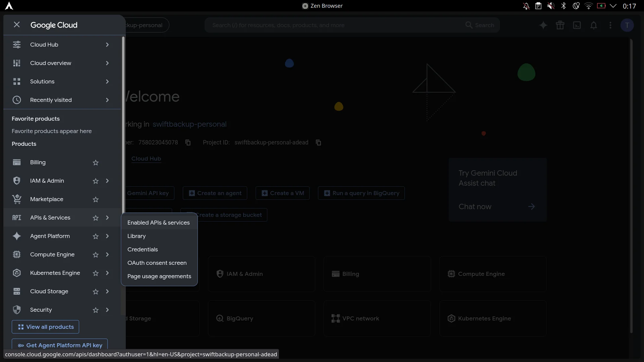Screen dimensions: 644x362
Task: Favorite Marketplace with its star
Action: 96,199
